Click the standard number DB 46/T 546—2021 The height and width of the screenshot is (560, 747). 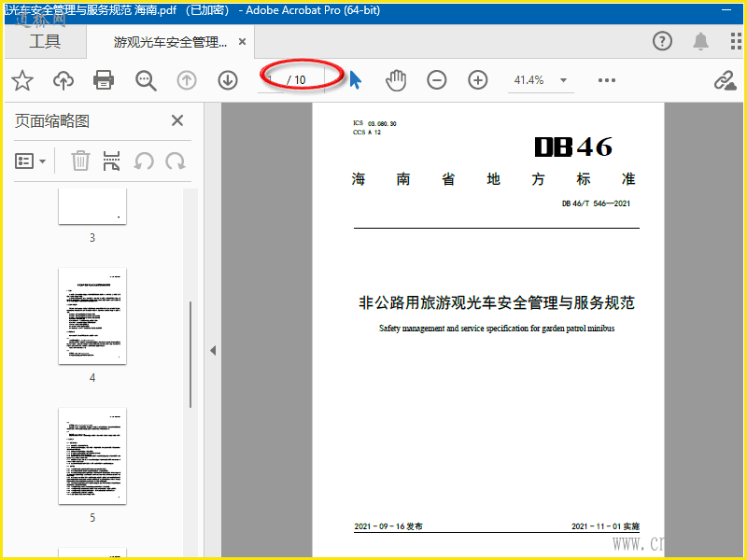click(596, 203)
